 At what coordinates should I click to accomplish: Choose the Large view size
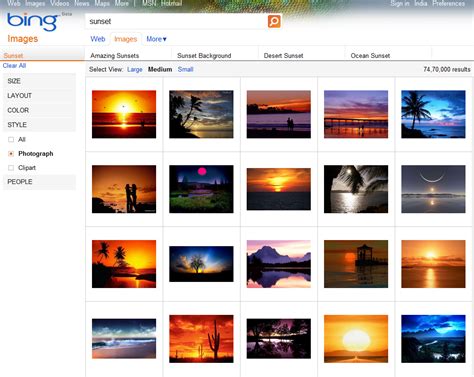coord(135,69)
